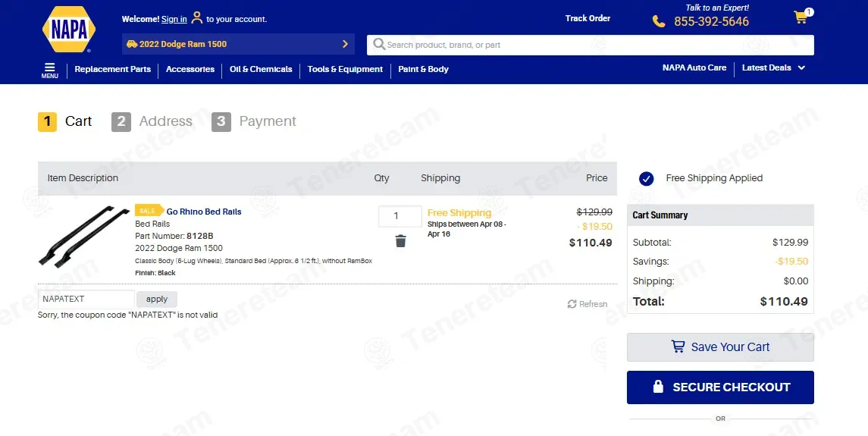Open the shopping cart icon in header
The image size is (868, 436).
[x=801, y=17]
